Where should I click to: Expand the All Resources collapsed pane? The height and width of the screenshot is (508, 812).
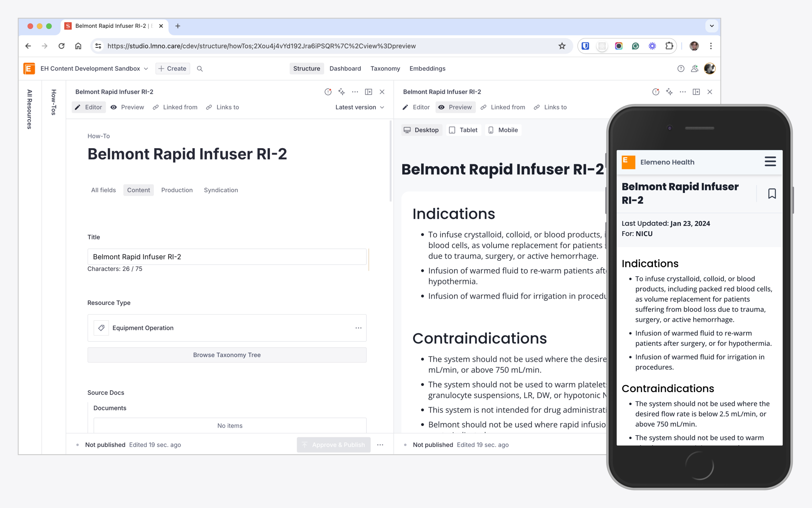(x=30, y=109)
